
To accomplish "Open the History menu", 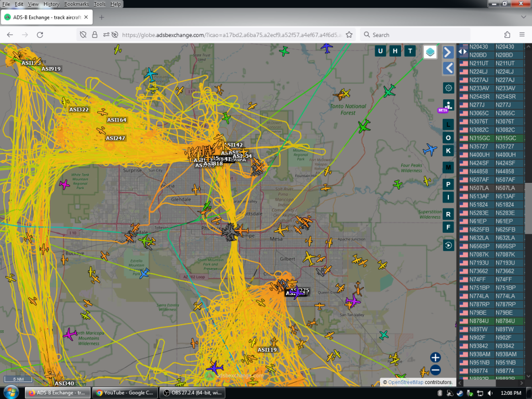I will click(x=51, y=4).
